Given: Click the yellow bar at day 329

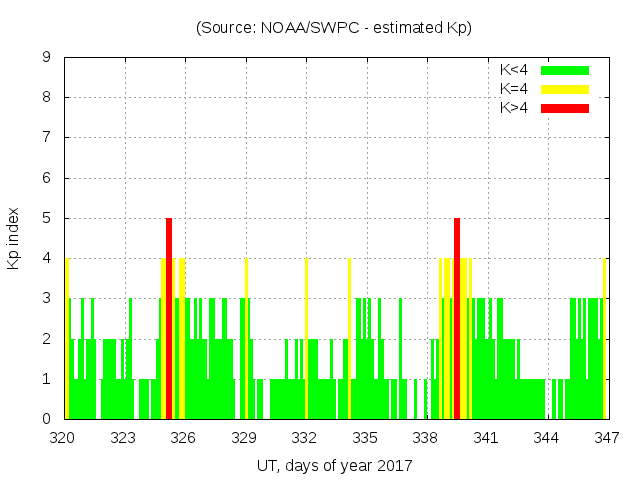Looking at the screenshot, I should 246,338.
